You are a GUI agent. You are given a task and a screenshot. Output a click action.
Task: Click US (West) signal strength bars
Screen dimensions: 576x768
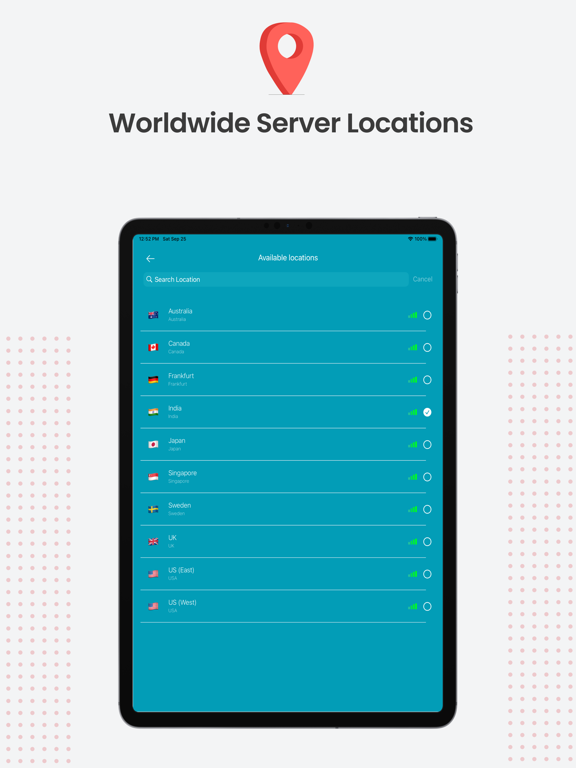click(412, 606)
